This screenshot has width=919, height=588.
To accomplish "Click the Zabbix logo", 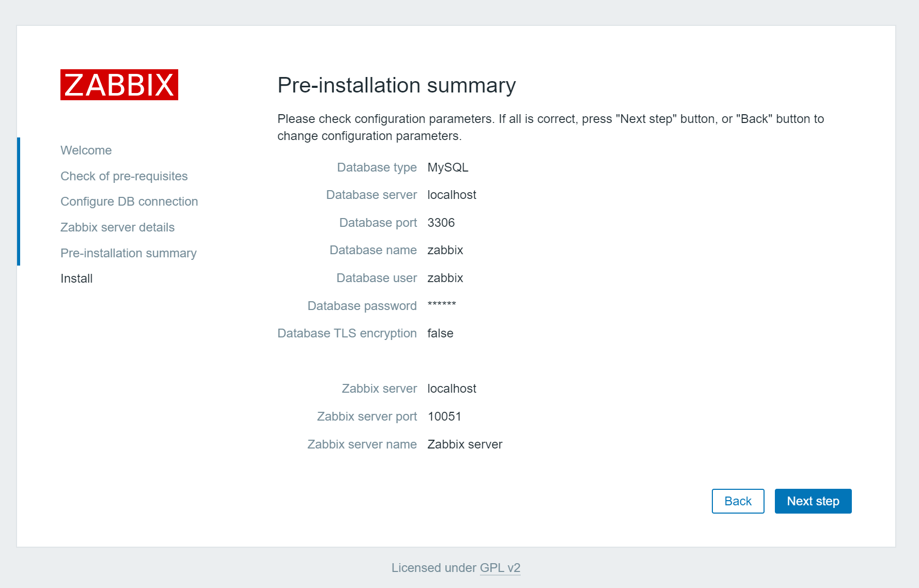I will point(119,85).
